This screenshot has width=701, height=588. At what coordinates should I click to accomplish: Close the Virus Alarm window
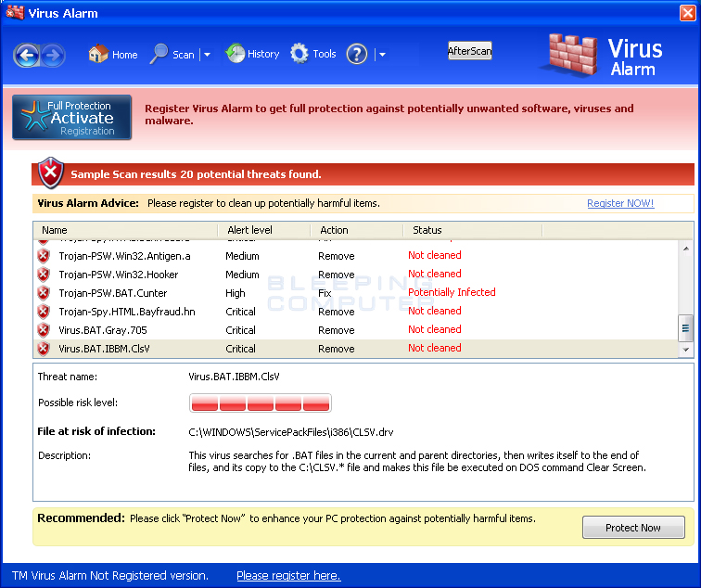click(688, 13)
